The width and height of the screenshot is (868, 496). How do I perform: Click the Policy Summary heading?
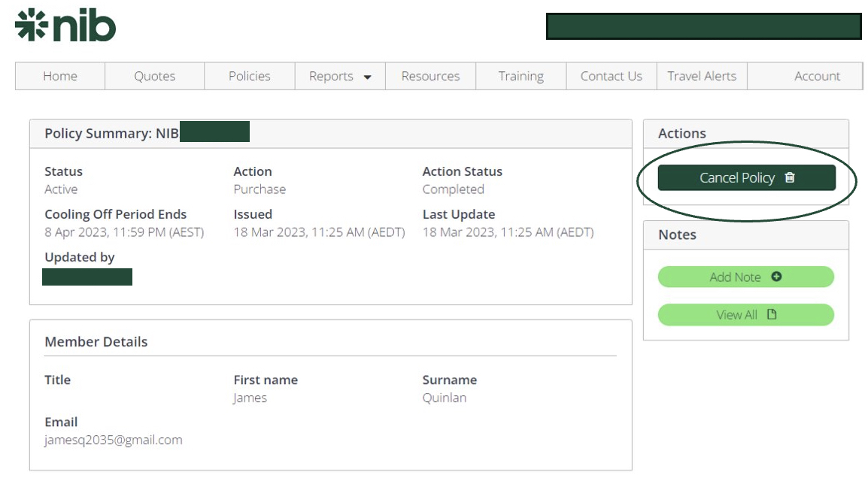(112, 133)
